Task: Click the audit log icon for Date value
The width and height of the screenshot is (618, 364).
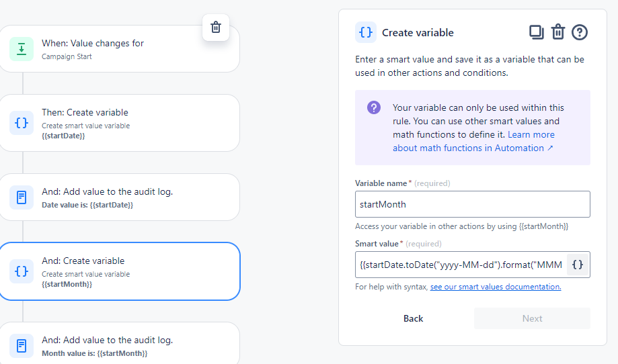Action: (x=22, y=197)
